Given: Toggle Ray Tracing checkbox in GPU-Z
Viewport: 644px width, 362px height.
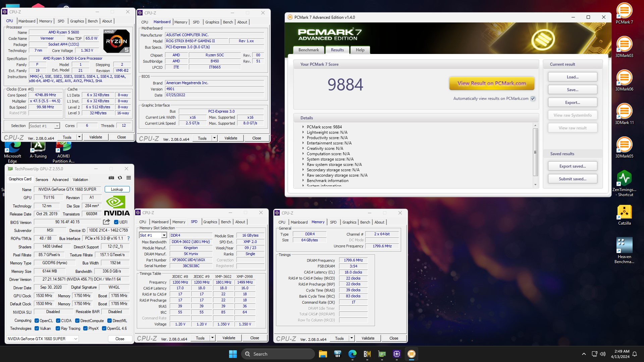Looking at the screenshot, I should [x=58, y=328].
